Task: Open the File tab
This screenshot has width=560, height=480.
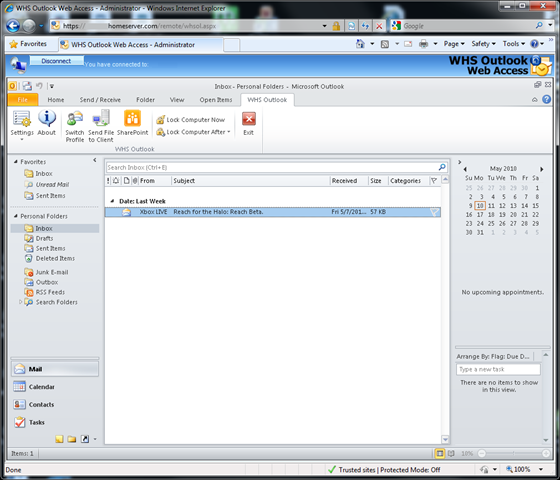Action: (22, 100)
